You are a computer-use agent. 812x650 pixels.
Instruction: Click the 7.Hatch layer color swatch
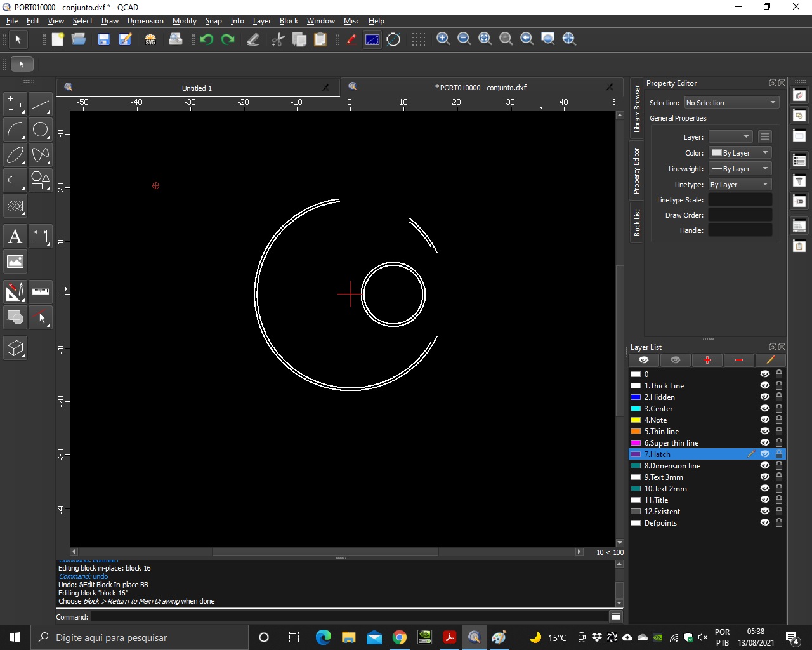[x=636, y=454]
